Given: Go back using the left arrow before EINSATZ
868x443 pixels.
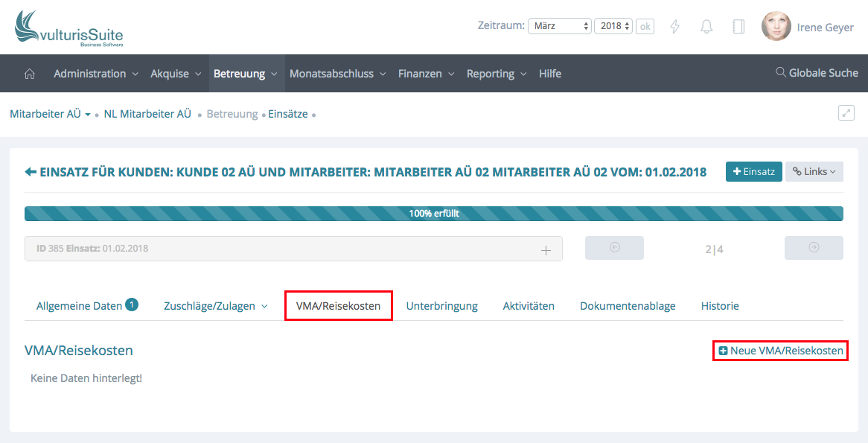Looking at the screenshot, I should click(x=31, y=172).
